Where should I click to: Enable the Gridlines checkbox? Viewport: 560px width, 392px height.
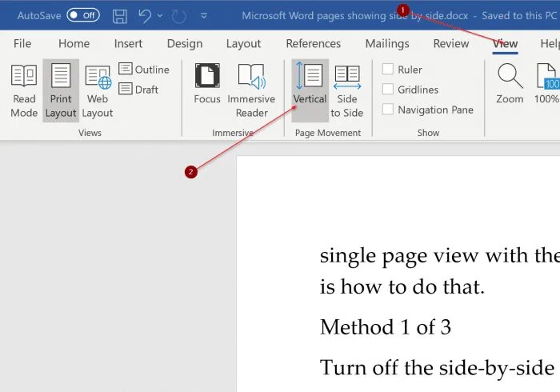pyautogui.click(x=388, y=89)
